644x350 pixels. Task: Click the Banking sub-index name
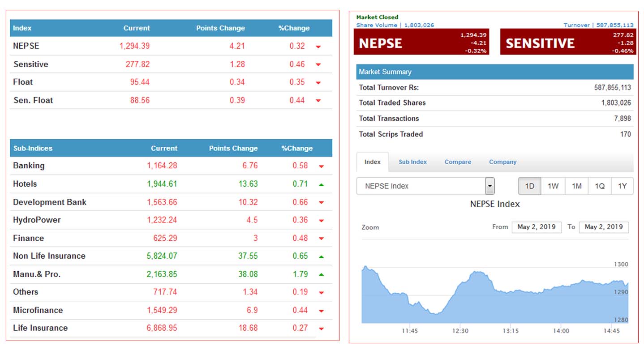29,166
